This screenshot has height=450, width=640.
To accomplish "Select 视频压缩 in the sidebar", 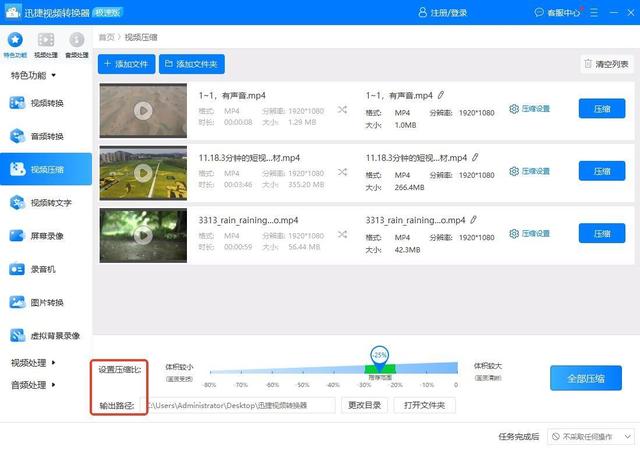I will pyautogui.click(x=46, y=169).
